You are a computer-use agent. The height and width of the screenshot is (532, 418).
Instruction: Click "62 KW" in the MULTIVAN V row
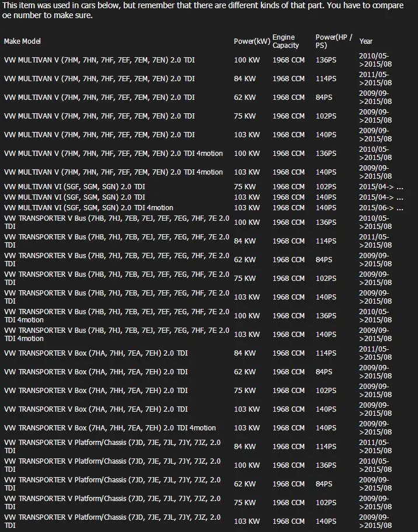(x=245, y=98)
